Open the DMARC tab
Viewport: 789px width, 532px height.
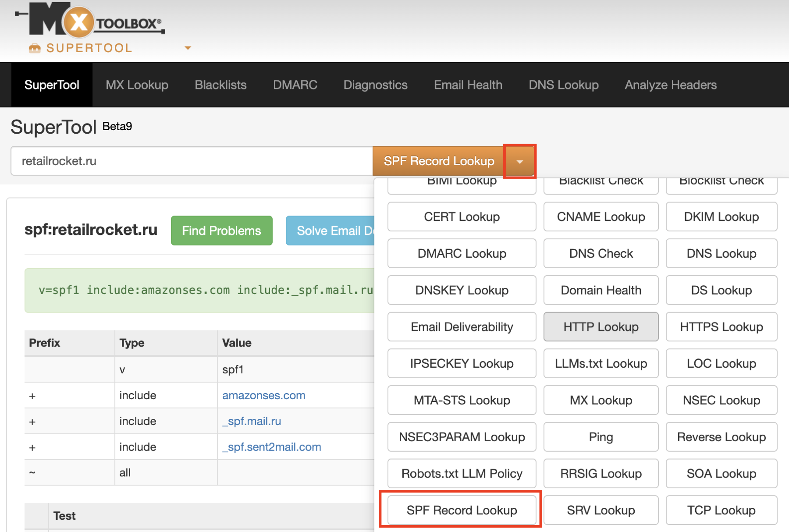tap(295, 85)
